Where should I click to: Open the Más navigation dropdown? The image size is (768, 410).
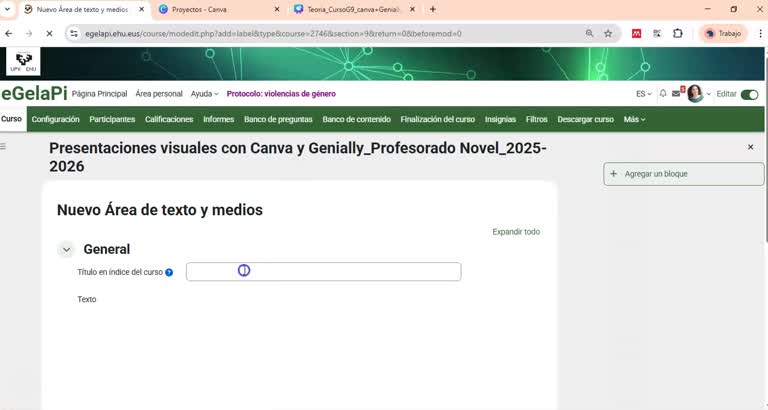(634, 119)
